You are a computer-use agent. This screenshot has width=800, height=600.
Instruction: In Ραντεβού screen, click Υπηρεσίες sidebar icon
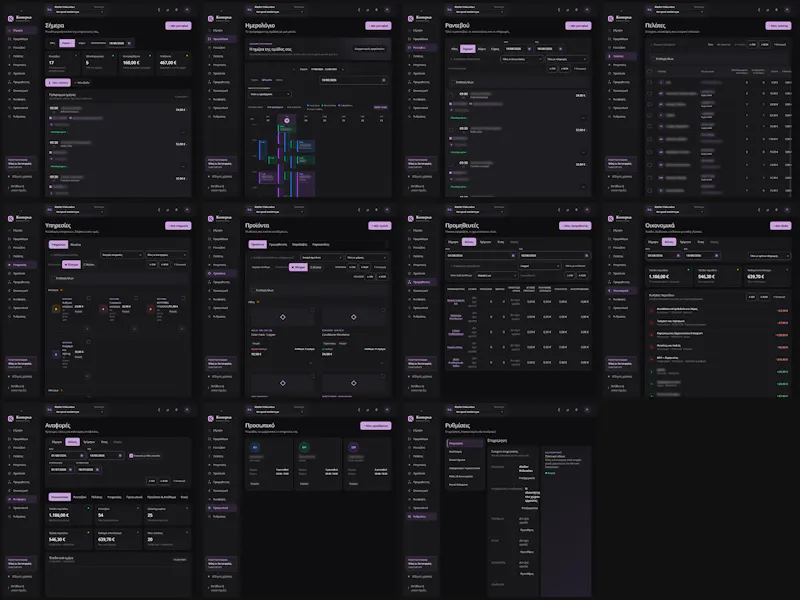click(410, 65)
